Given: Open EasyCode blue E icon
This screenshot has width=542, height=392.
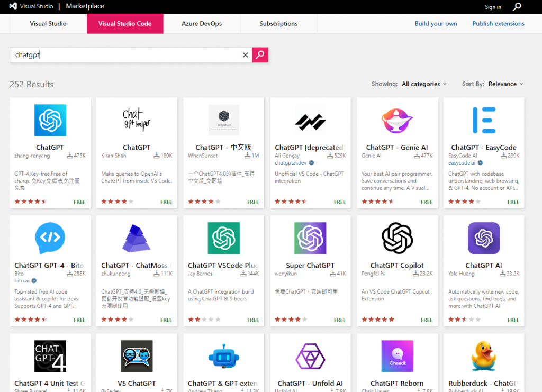Looking at the screenshot, I should point(484,120).
